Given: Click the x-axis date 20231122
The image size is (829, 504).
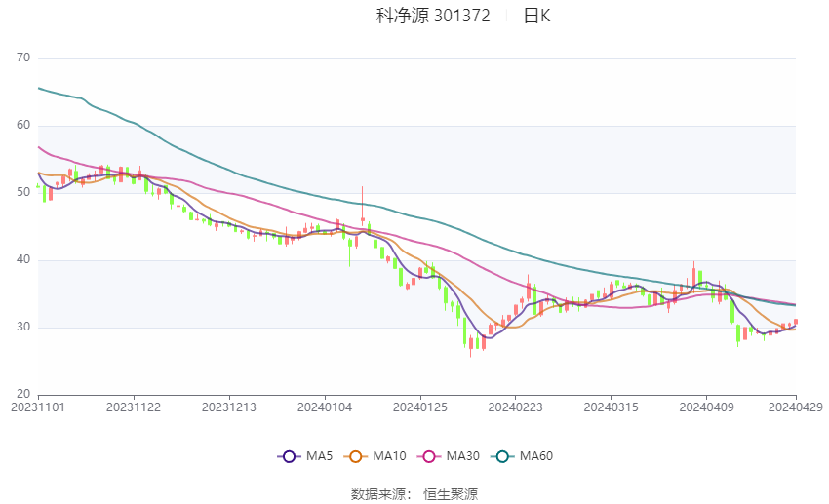Looking at the screenshot, I should [x=134, y=407].
